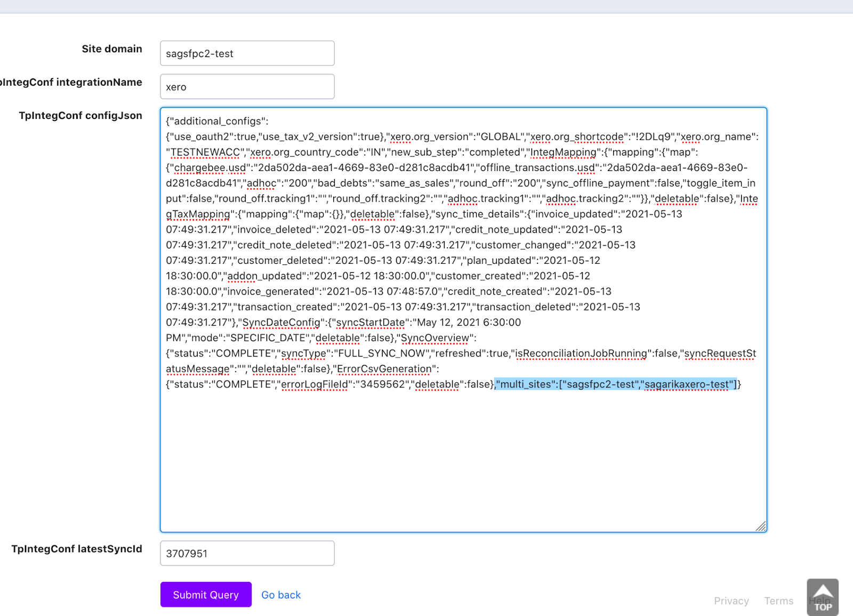Click the configJson textarea resize handle
This screenshot has width=853, height=616.
(761, 526)
